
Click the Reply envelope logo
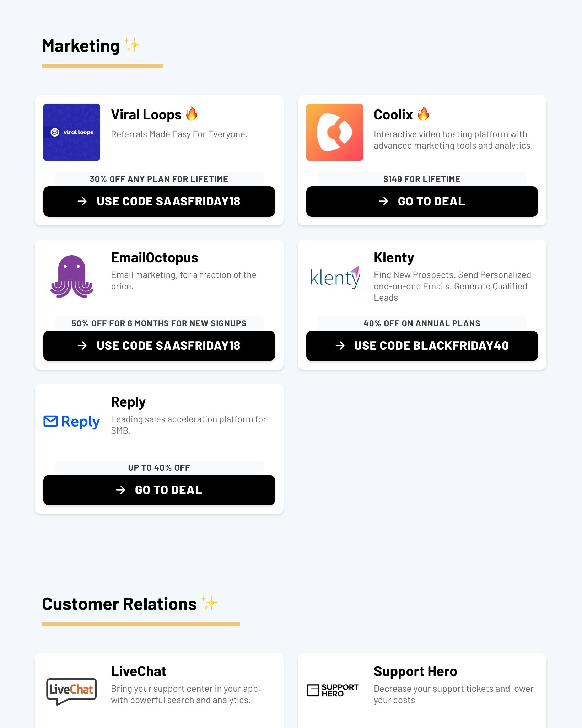(71, 422)
